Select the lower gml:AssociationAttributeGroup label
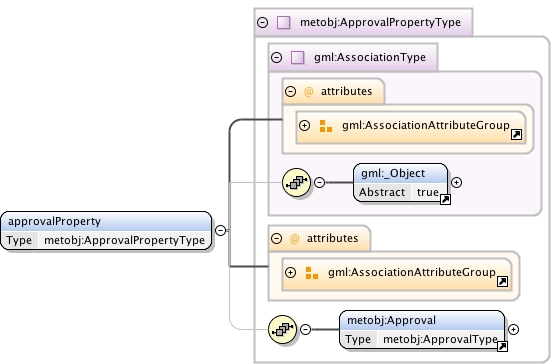Screen dimensions: 551x364 tap(411, 272)
